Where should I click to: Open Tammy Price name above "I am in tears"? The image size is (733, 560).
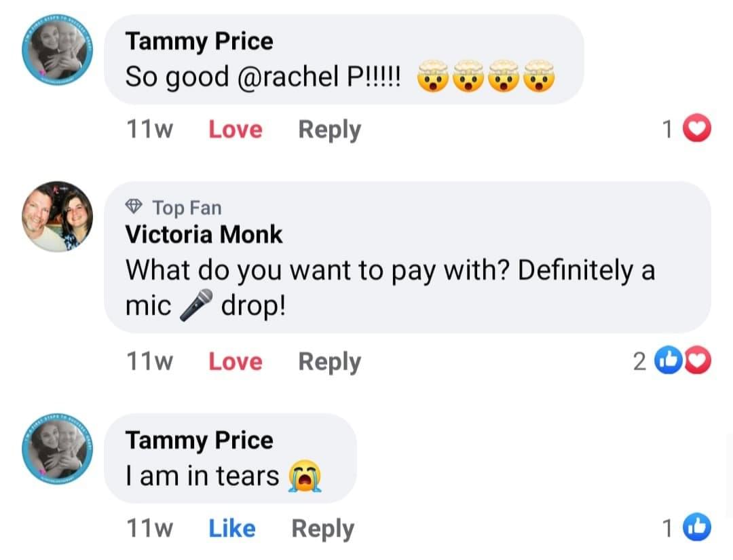click(199, 441)
